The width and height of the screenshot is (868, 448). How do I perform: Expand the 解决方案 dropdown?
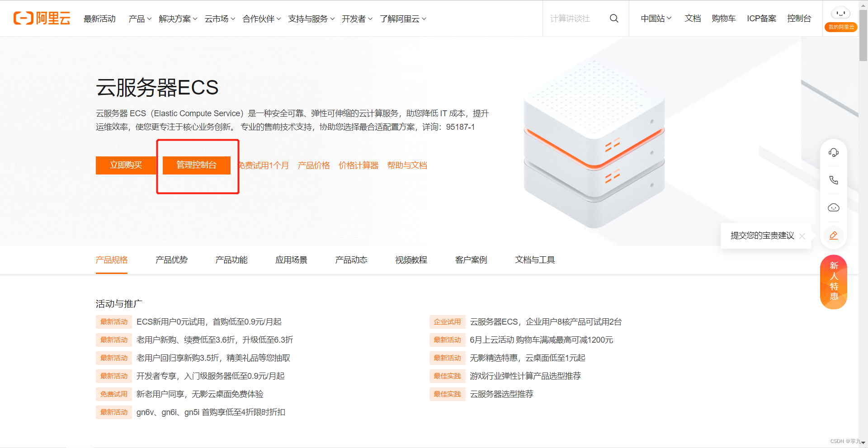tap(177, 19)
